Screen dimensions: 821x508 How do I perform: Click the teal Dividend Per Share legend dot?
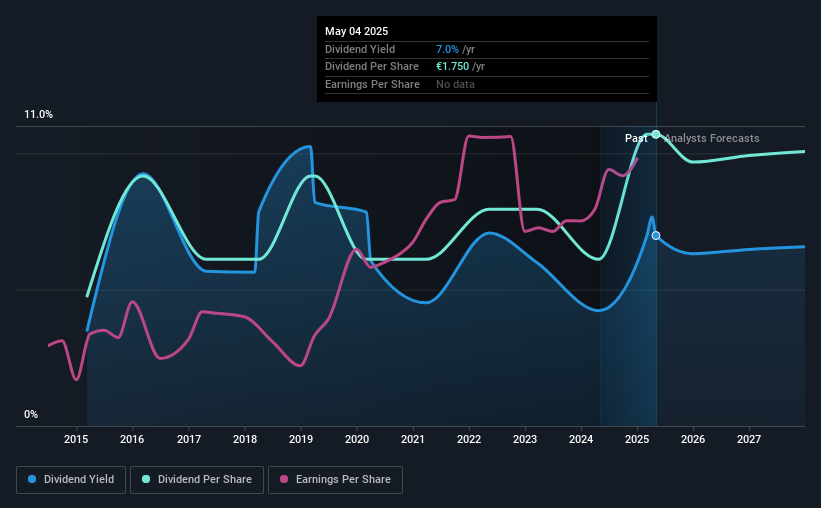[146, 479]
